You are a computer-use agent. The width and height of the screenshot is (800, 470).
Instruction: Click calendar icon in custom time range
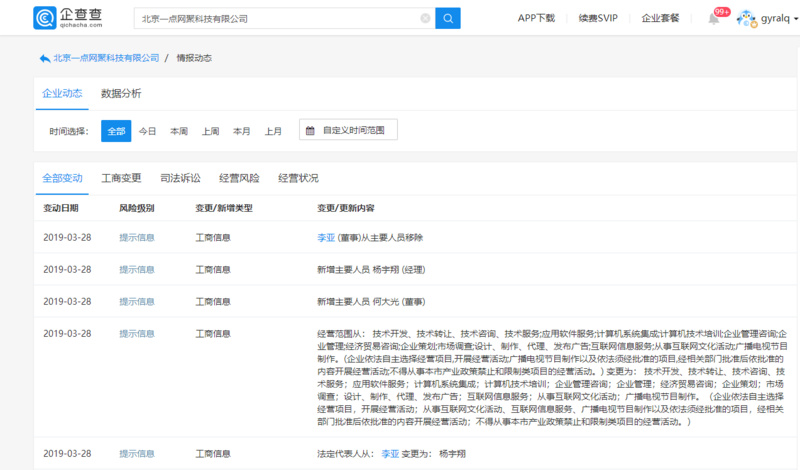point(310,130)
